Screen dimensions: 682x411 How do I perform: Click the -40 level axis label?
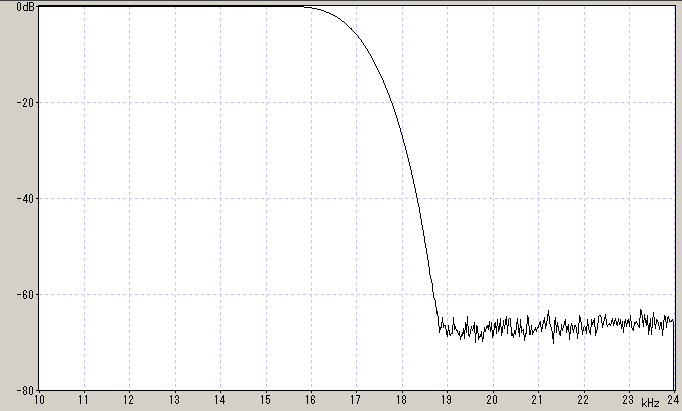point(26,199)
